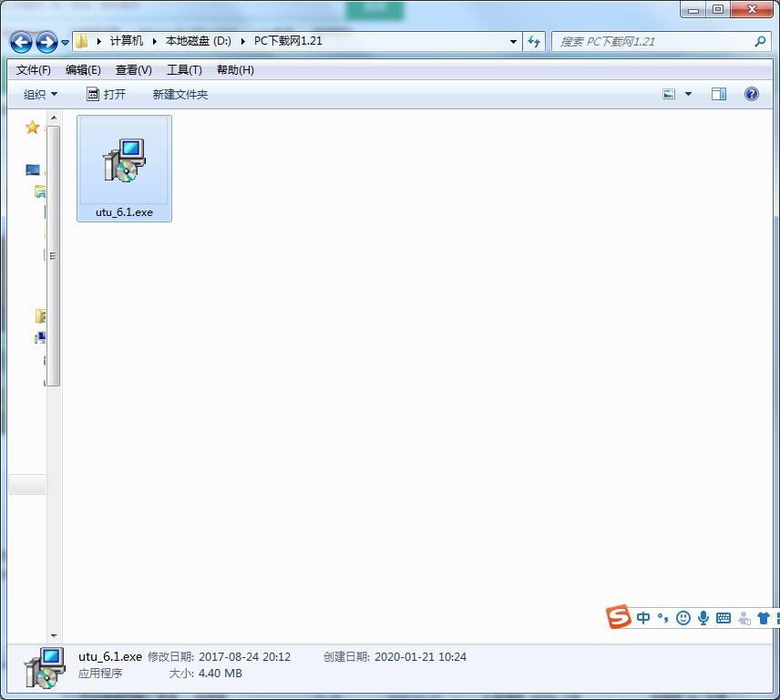Click the Sogou S logo icon
780x700 pixels.
pyautogui.click(x=620, y=617)
